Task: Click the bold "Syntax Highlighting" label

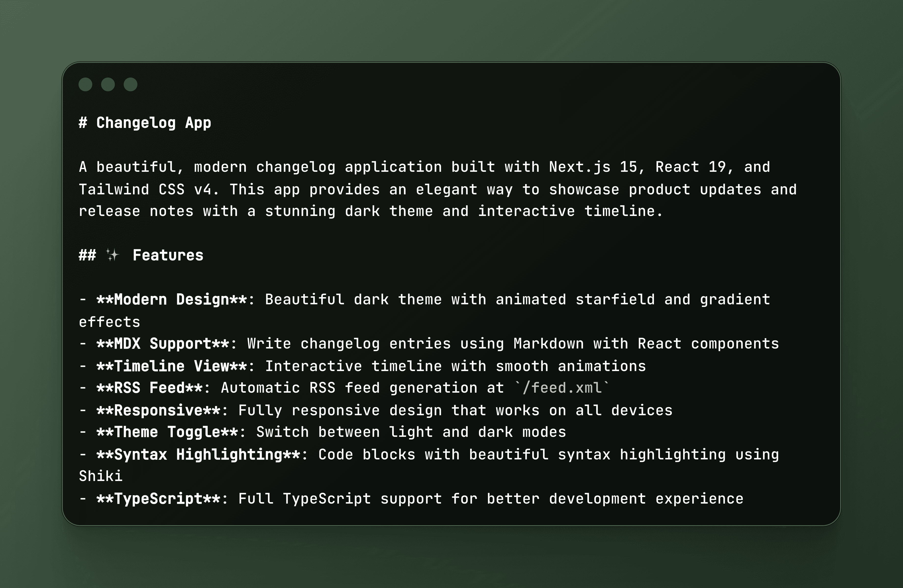Action: coord(199,454)
